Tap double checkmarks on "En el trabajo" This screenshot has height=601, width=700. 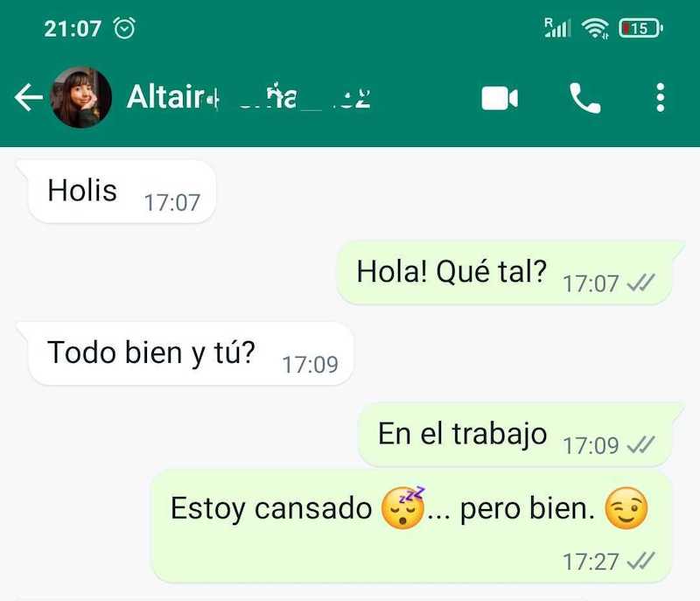(641, 444)
